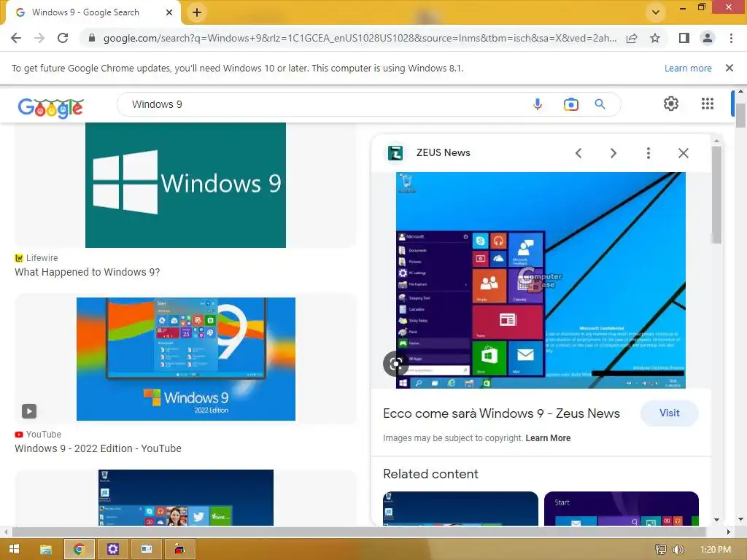Open the network tray icon
Viewport: 747px width, 560px height.
point(661,550)
